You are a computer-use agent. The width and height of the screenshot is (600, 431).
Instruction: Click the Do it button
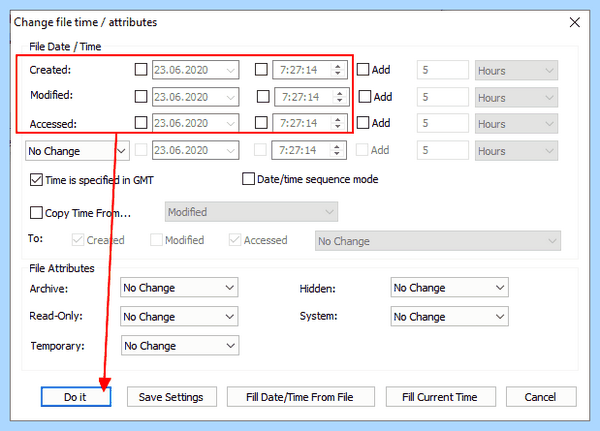[x=76, y=397]
